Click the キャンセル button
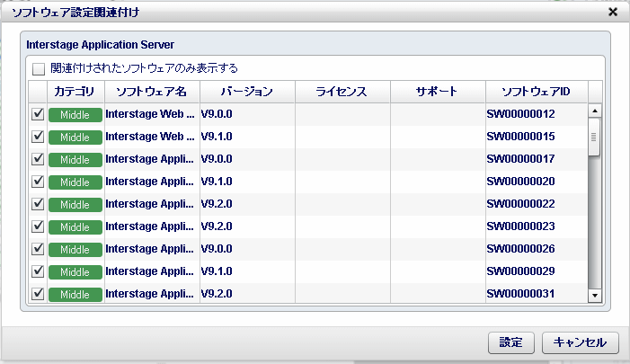This screenshot has height=364, width=630. point(581,342)
